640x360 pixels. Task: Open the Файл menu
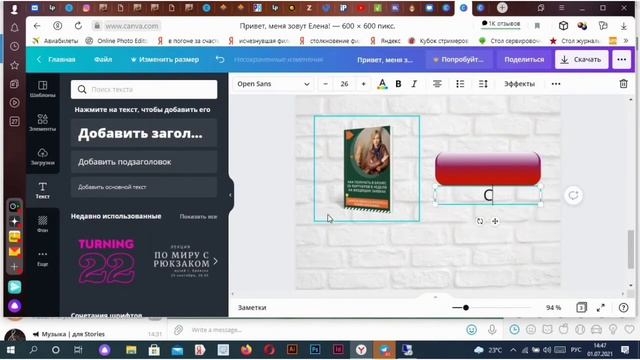tap(103, 59)
